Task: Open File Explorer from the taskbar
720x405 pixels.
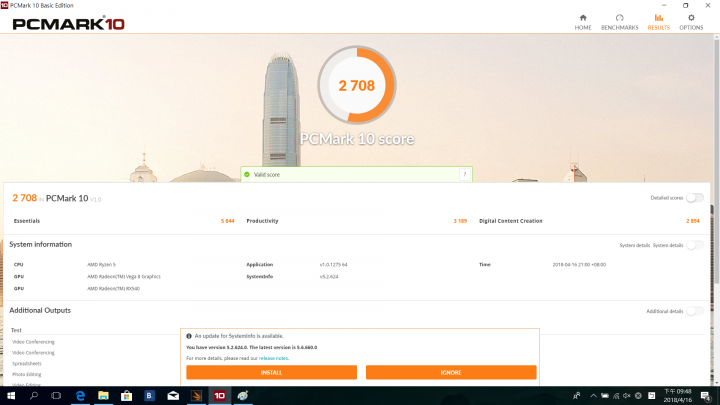Action: [x=103, y=395]
